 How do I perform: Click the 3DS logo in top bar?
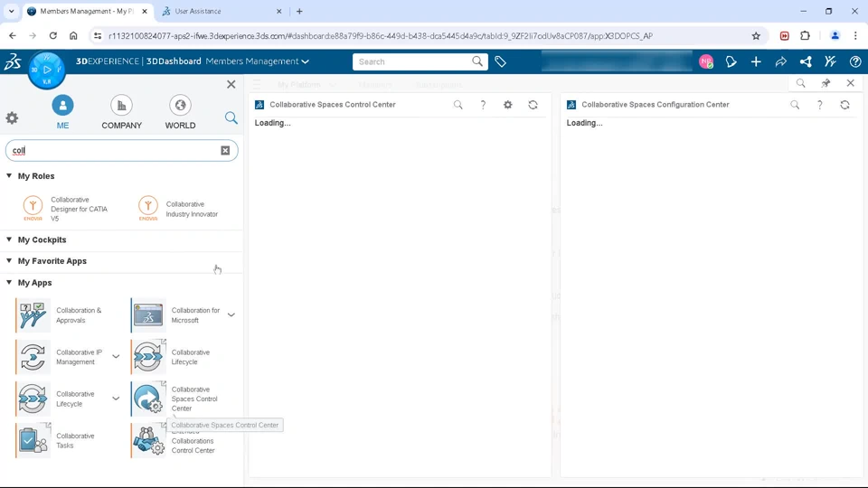[13, 61]
